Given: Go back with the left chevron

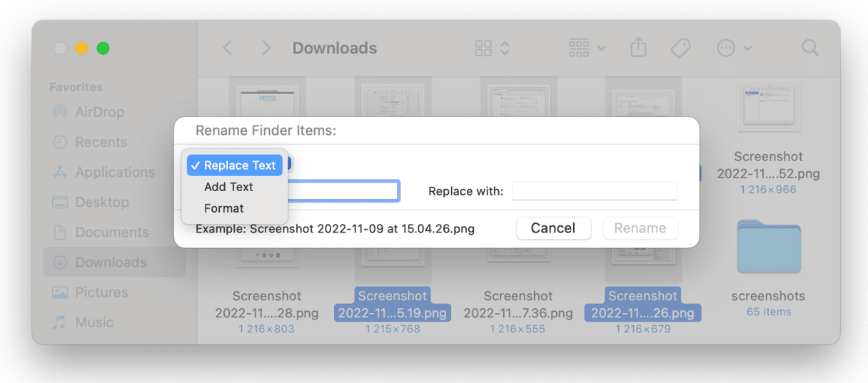Looking at the screenshot, I should pos(228,48).
